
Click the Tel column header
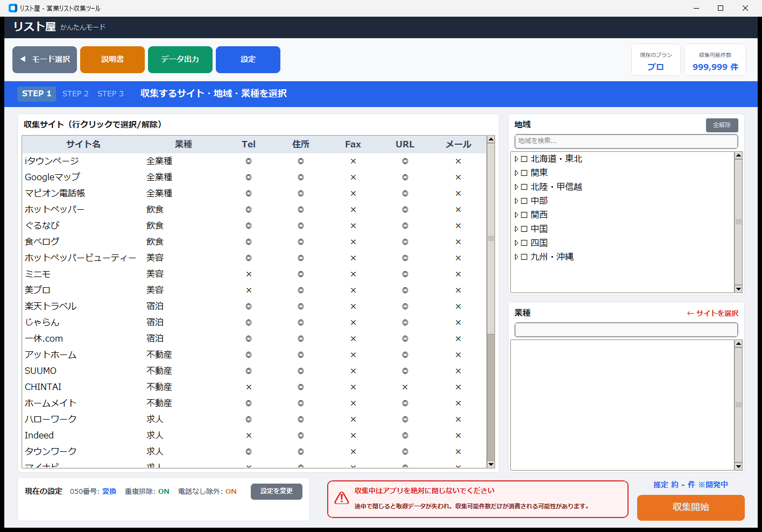[249, 145]
